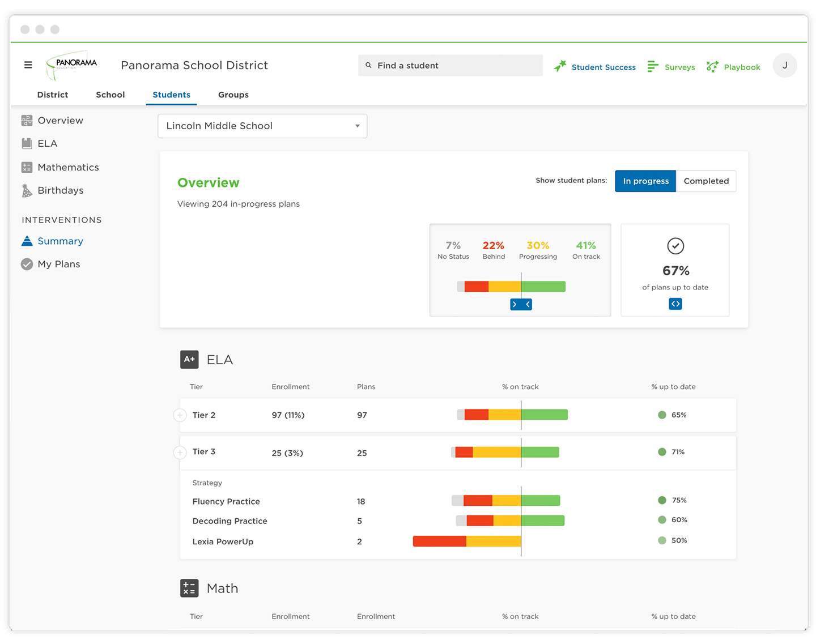Screen dimensions: 816x644
Task: Open the Lincoln Middle School selector
Action: point(262,126)
